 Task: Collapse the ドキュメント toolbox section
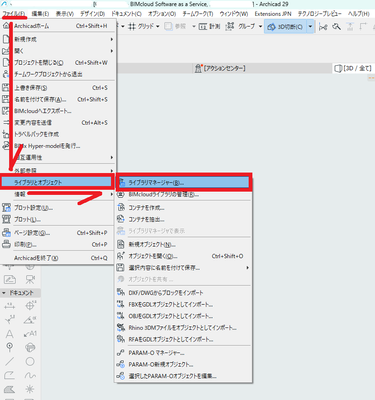pos(4,293)
